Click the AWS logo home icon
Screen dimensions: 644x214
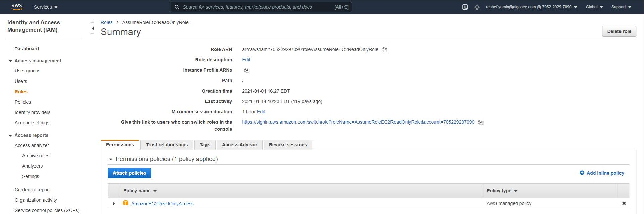point(16,7)
